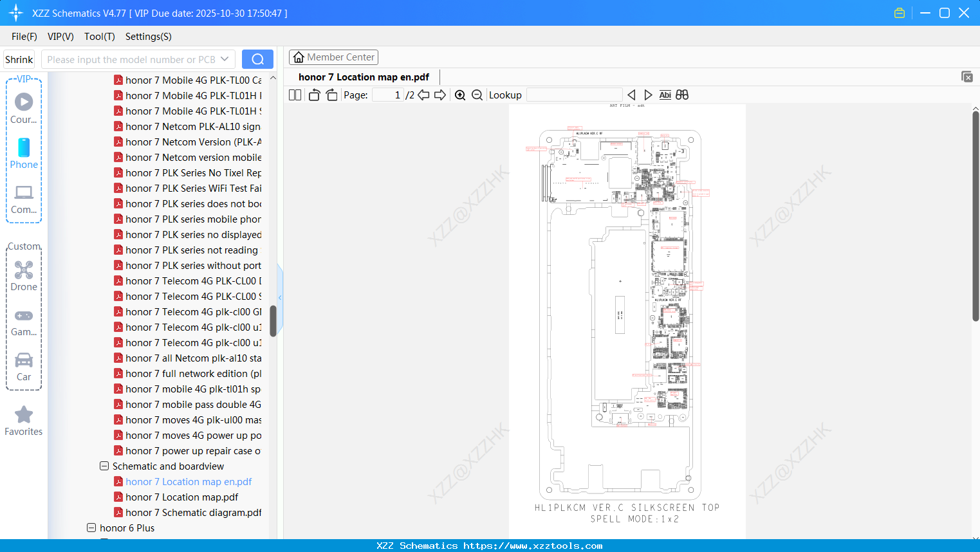Screen dimensions: 980x552
Task: Click the page number field
Action: coord(387,95)
